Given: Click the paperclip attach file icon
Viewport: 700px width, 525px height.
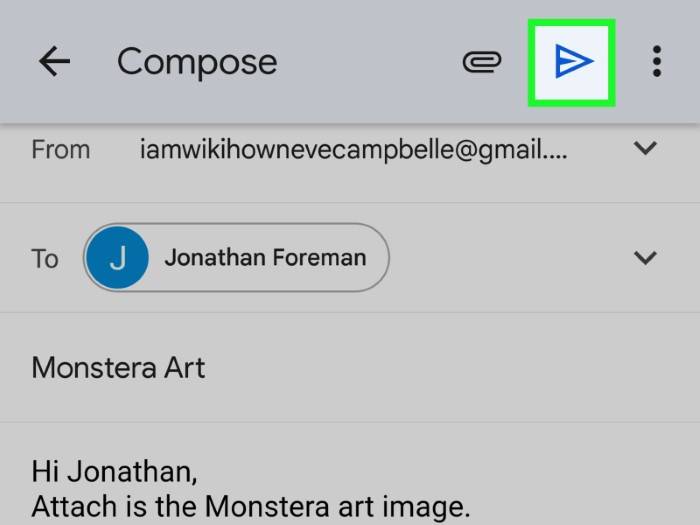Looking at the screenshot, I should 481,62.
